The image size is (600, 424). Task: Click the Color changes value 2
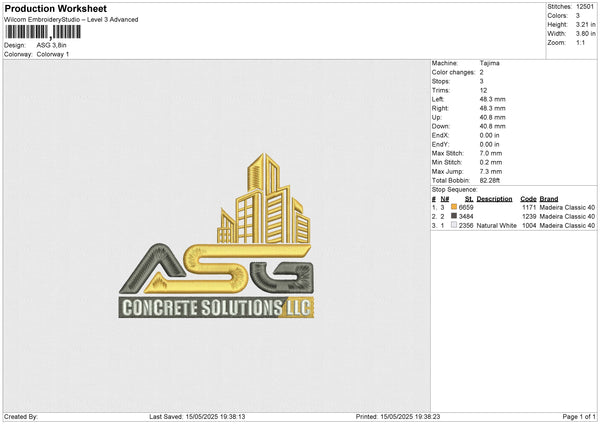pyautogui.click(x=481, y=72)
